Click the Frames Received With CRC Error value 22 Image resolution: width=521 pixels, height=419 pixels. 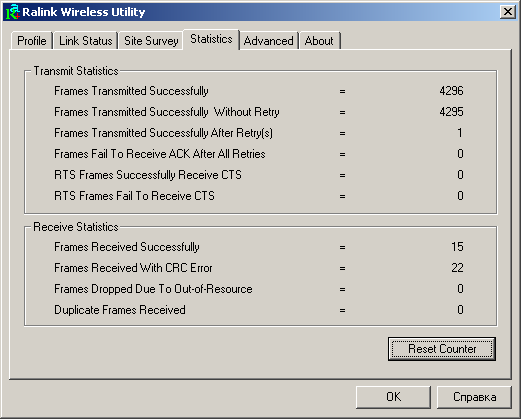tap(457, 268)
